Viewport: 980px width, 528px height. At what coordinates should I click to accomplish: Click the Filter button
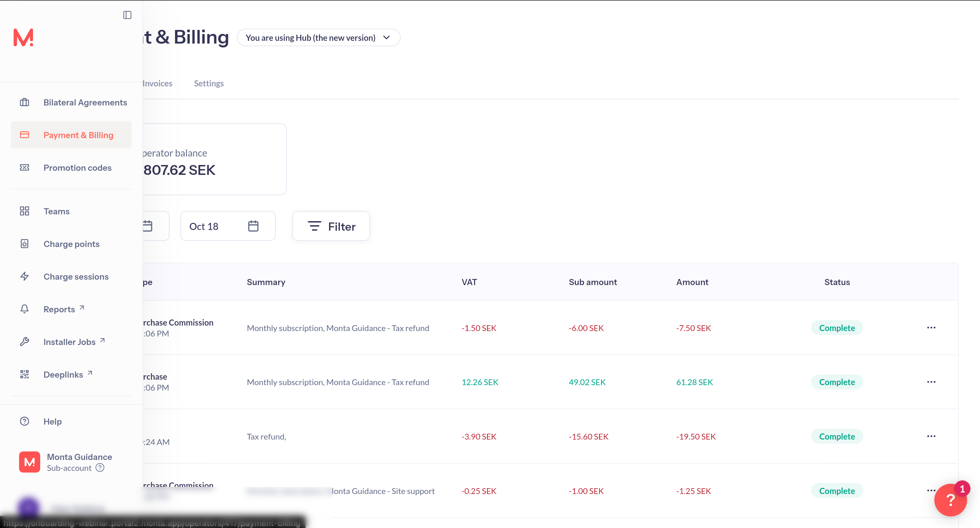331,226
